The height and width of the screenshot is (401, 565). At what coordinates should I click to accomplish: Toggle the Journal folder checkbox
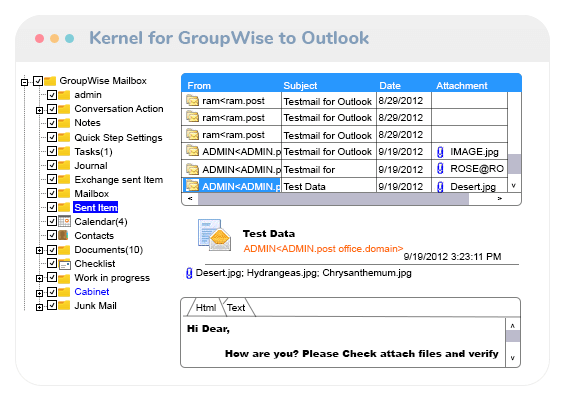[52, 165]
